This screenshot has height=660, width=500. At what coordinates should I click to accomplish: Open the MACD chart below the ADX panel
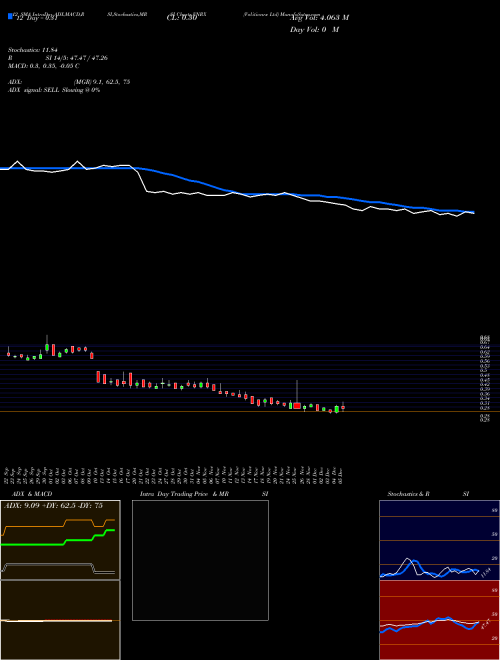pyautogui.click(x=60, y=620)
